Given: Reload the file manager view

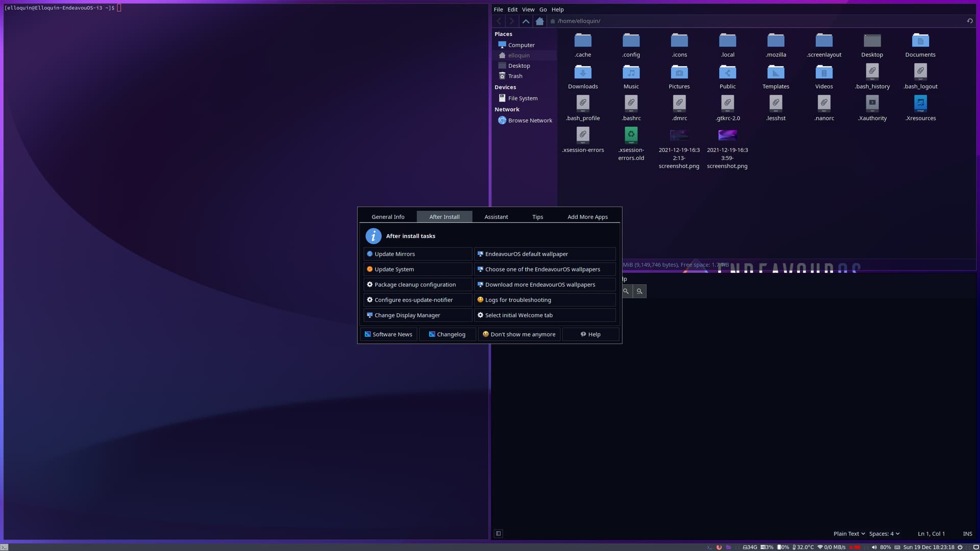Looking at the screenshot, I should click(x=970, y=21).
